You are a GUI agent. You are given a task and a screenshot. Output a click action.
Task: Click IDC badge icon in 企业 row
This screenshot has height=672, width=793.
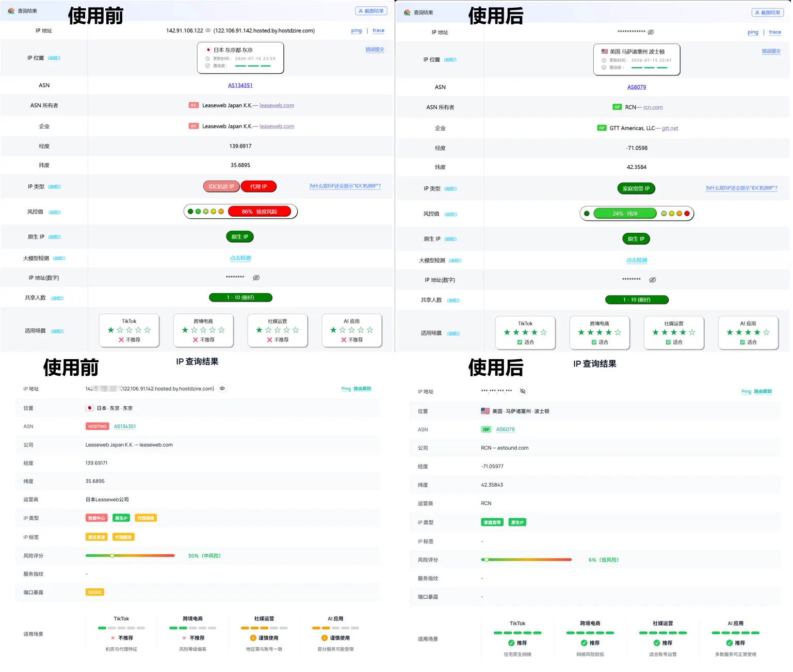click(193, 126)
